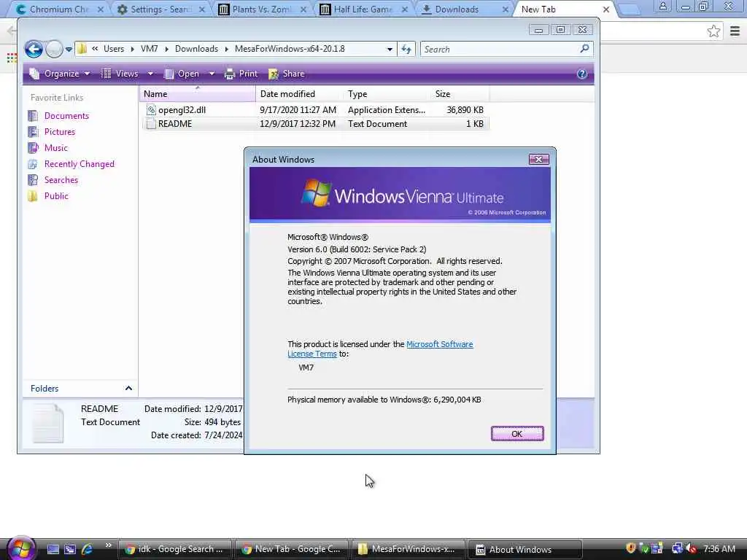Switch to Plants Vs. Zombies tab

(262, 9)
